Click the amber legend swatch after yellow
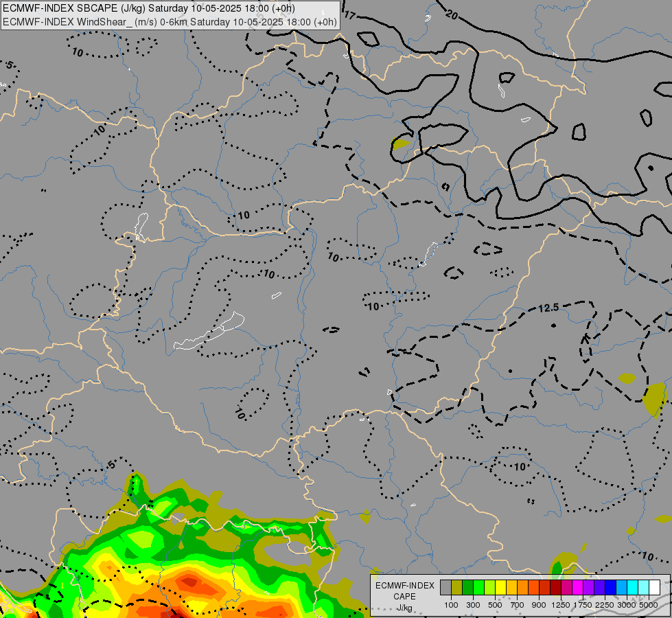 (x=511, y=588)
